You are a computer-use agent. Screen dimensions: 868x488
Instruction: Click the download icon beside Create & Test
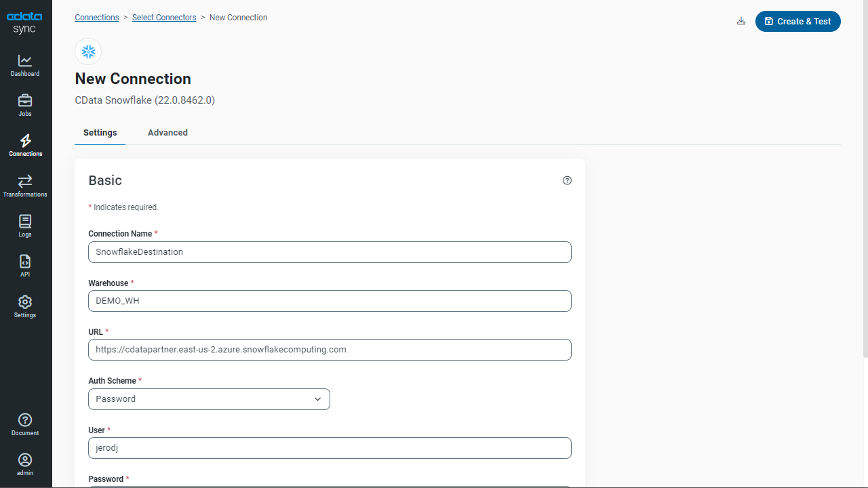(741, 22)
